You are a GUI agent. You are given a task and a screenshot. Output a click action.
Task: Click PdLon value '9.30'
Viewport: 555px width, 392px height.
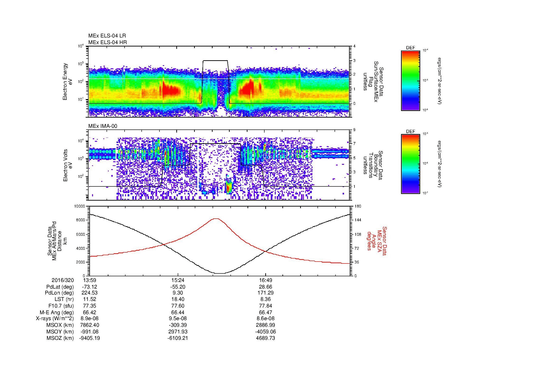(x=178, y=293)
